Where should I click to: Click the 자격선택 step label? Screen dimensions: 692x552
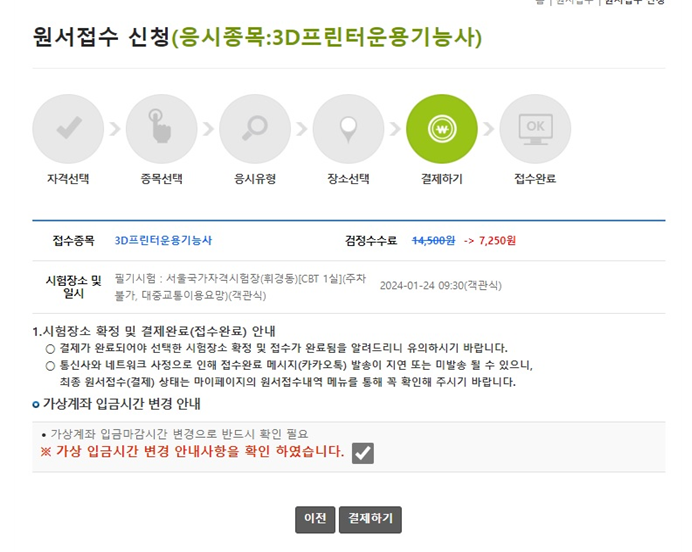(68, 179)
